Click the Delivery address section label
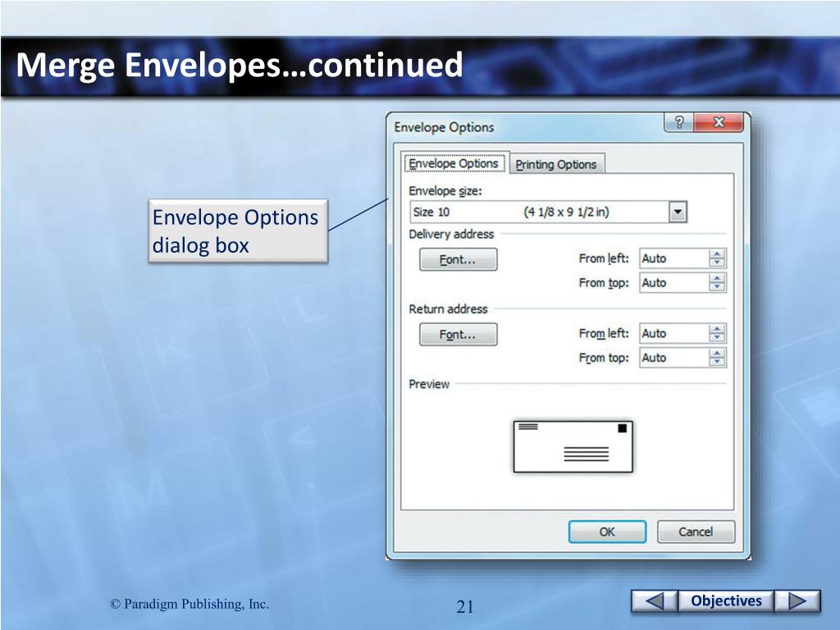 click(x=451, y=234)
